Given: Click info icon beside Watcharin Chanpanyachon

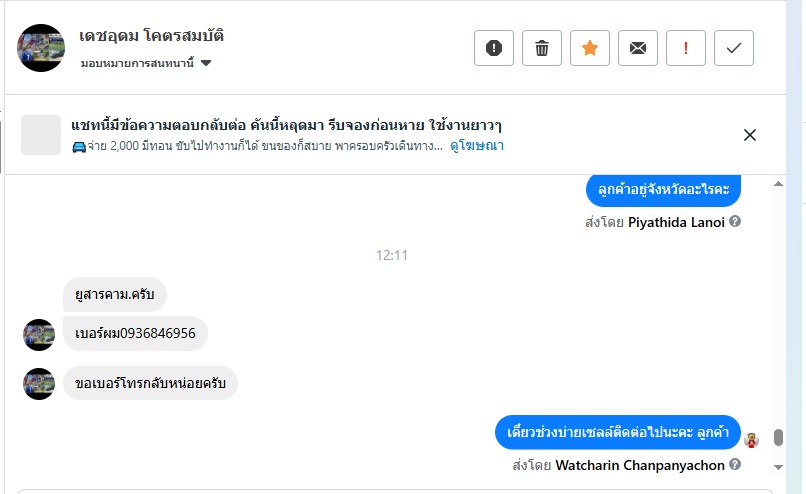Looking at the screenshot, I should (x=735, y=465).
